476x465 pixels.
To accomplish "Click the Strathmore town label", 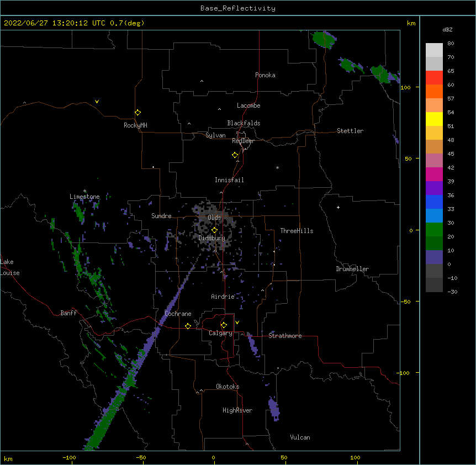I will (285, 336).
